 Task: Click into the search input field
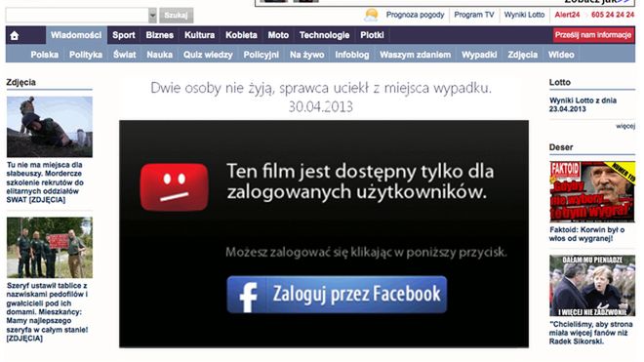(x=77, y=16)
